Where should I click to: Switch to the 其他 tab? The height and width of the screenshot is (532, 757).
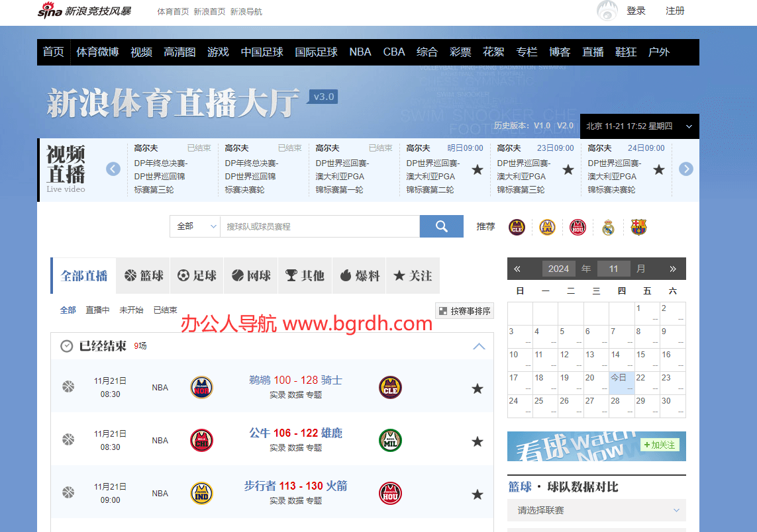pos(305,275)
